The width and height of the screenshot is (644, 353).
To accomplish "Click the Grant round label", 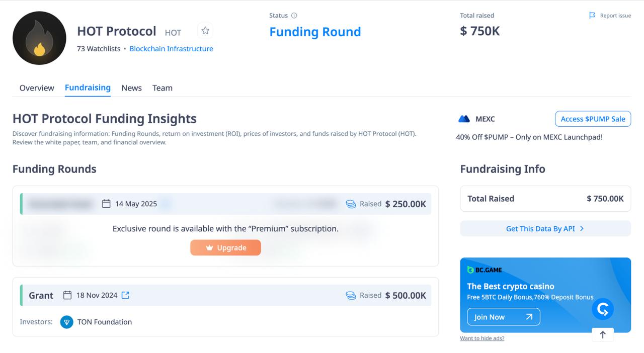I will click(41, 295).
